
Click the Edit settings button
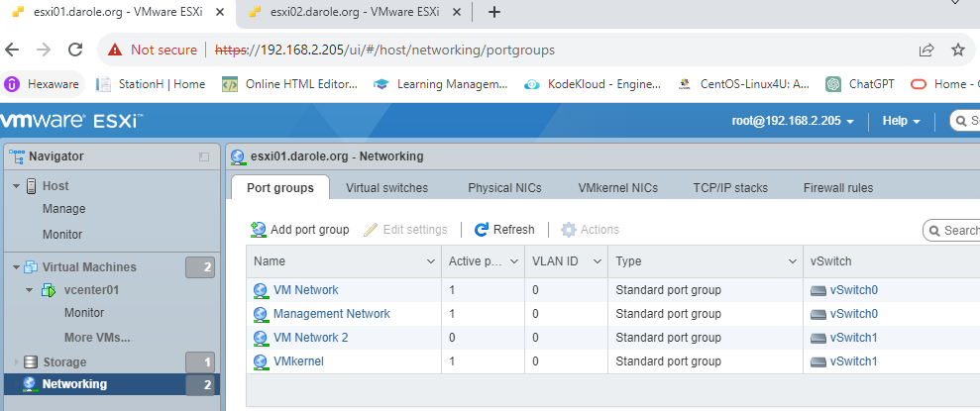pos(405,229)
